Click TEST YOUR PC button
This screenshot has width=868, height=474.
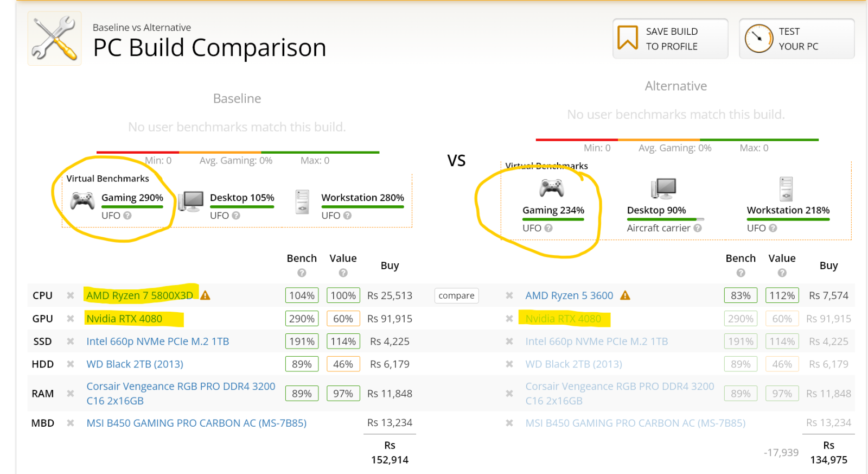tap(796, 39)
